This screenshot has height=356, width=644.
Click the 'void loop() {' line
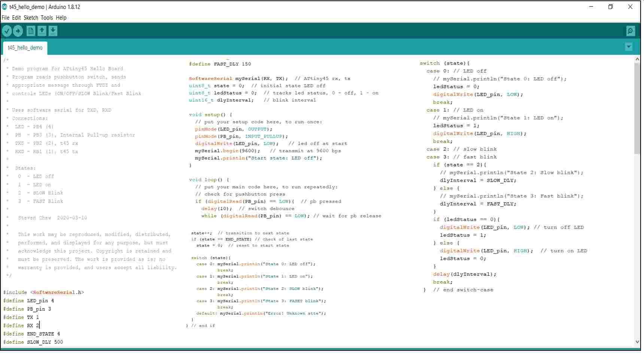click(x=209, y=180)
